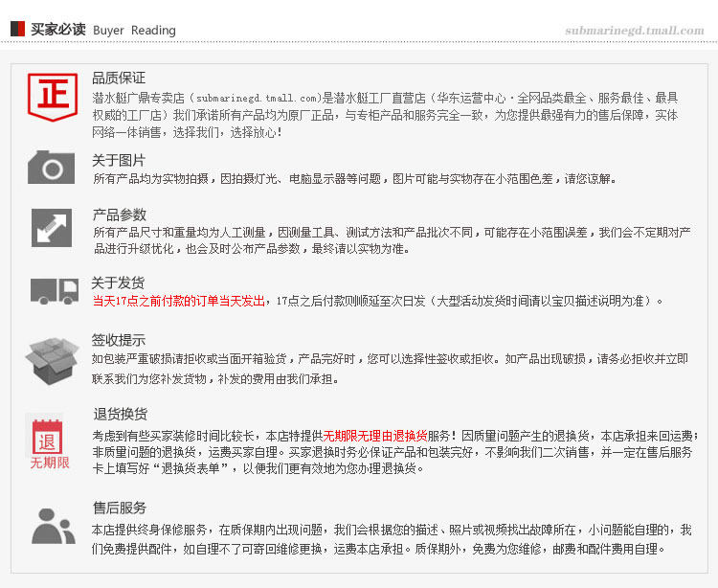
Task: Click the red 正 quality guarantee badge
Action: tap(53, 97)
